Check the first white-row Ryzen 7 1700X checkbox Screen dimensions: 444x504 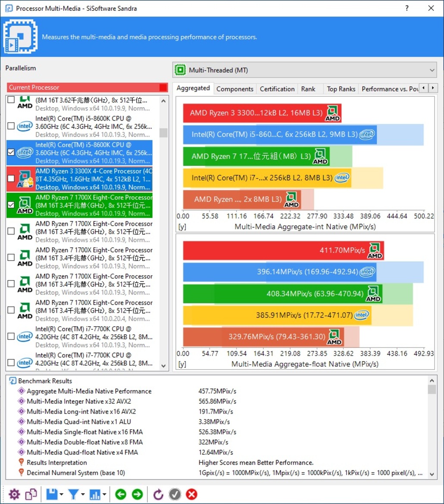[x=11, y=231]
